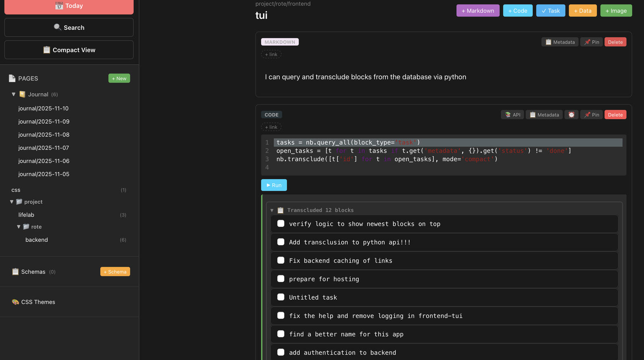Check the 'verify logic to show newest blocks' task
Screen dimensions: 644x360
(x=281, y=223)
